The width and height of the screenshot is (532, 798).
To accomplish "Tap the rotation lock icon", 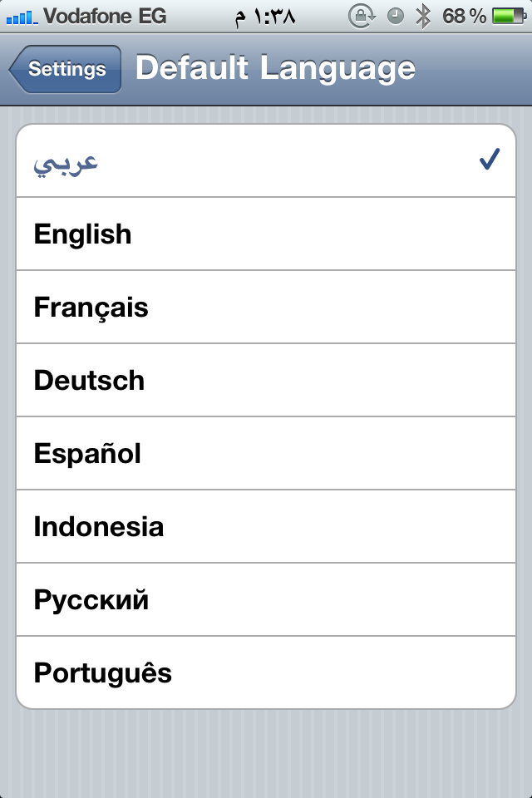I will (x=362, y=16).
